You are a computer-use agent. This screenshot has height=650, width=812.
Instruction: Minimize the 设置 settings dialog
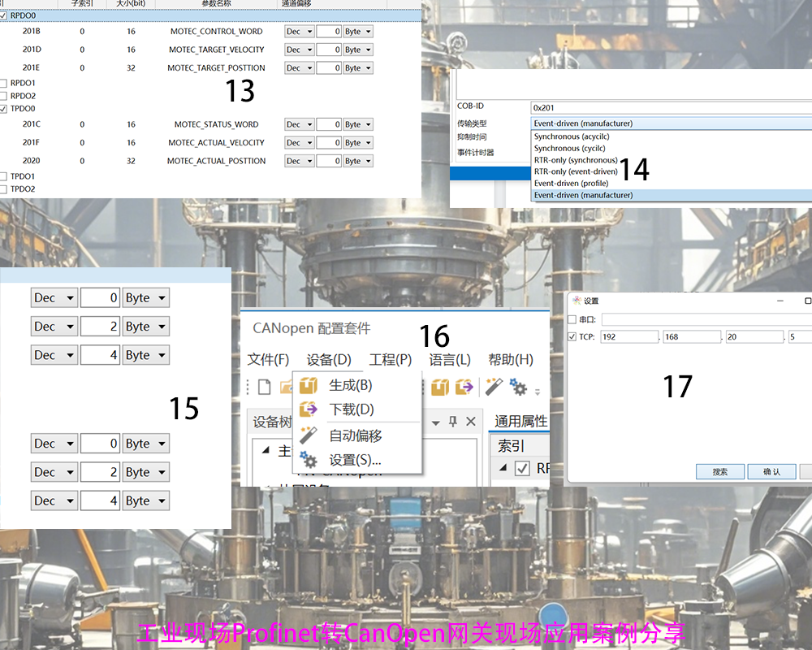780,301
